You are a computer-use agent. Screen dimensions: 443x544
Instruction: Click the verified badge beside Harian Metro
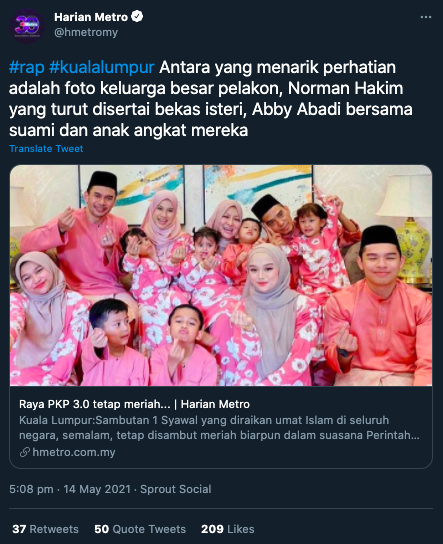[137, 16]
